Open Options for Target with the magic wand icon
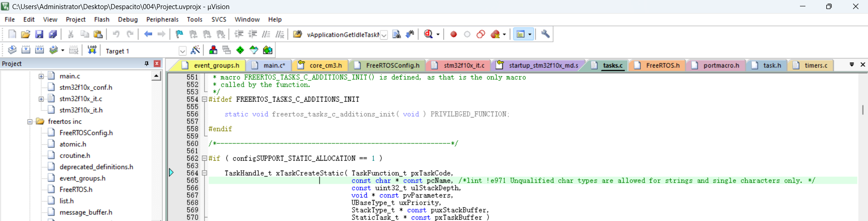The height and width of the screenshot is (221, 868). [195, 50]
